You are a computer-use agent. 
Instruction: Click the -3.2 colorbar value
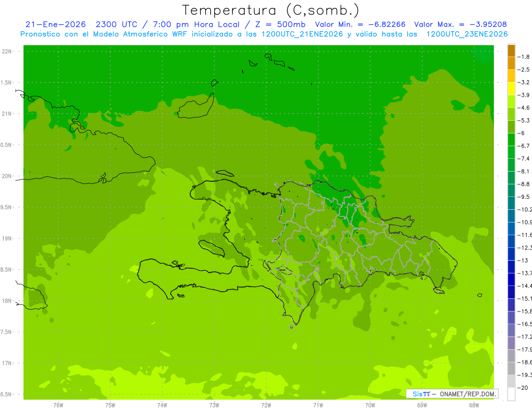point(524,82)
